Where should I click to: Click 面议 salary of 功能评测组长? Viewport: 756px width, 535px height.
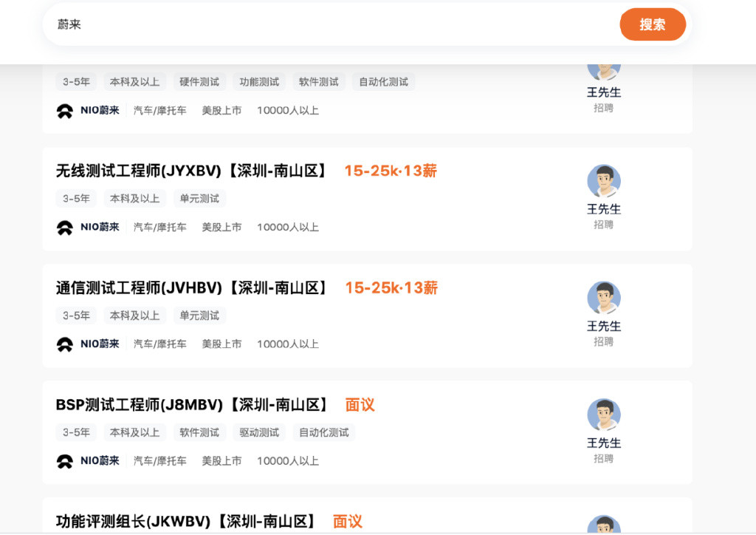click(348, 522)
